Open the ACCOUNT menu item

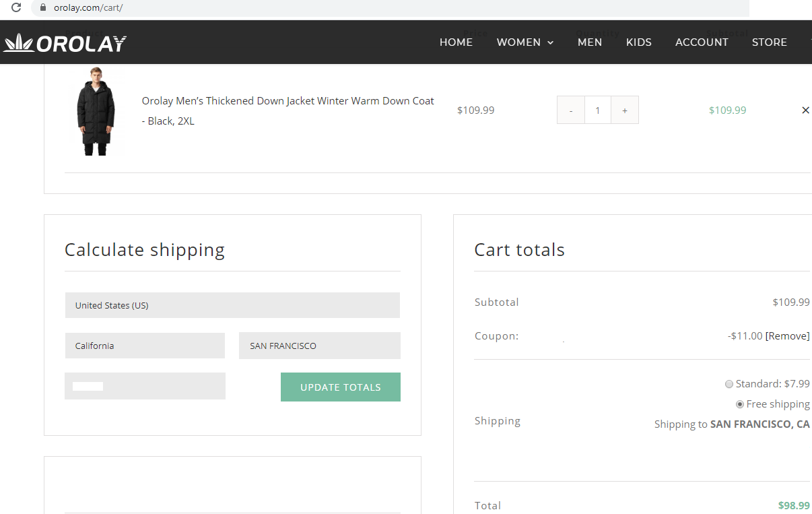point(702,42)
